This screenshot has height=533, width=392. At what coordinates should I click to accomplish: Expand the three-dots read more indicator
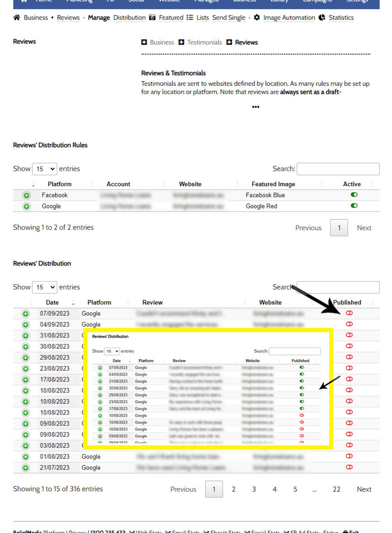[x=256, y=107]
